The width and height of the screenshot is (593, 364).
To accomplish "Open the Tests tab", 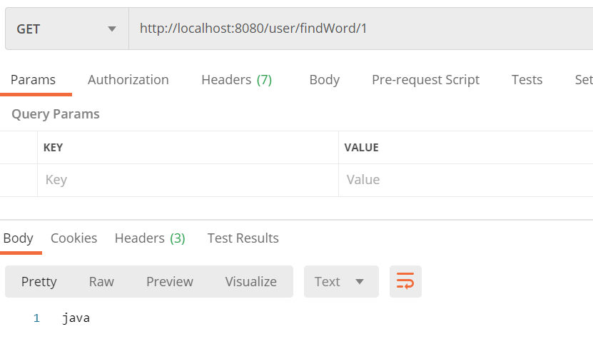I will click(527, 80).
